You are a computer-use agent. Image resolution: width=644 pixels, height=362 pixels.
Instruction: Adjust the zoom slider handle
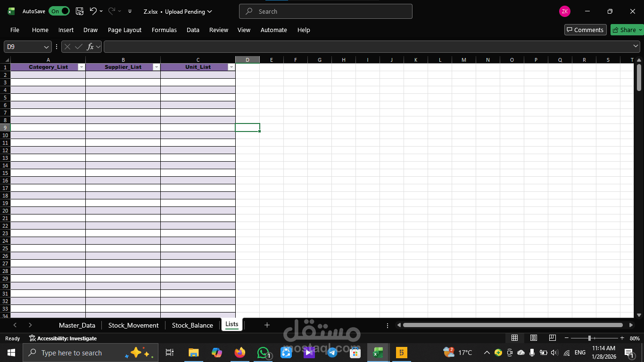[x=589, y=338]
